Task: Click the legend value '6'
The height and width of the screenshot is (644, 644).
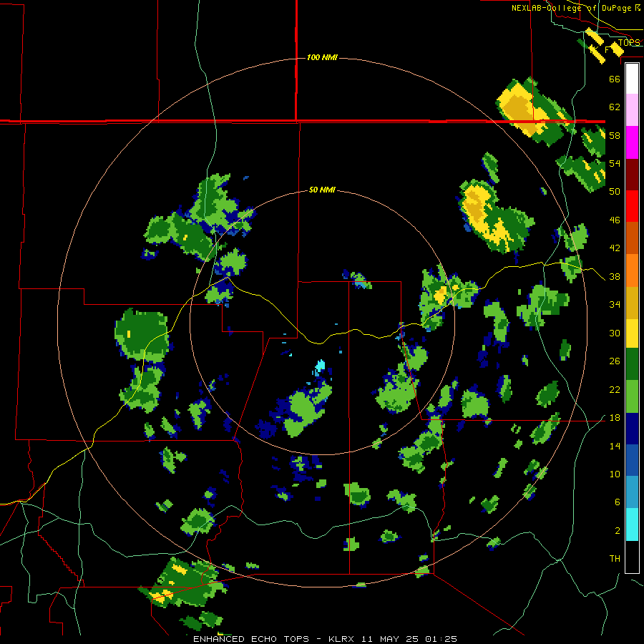Action: pyautogui.click(x=618, y=502)
